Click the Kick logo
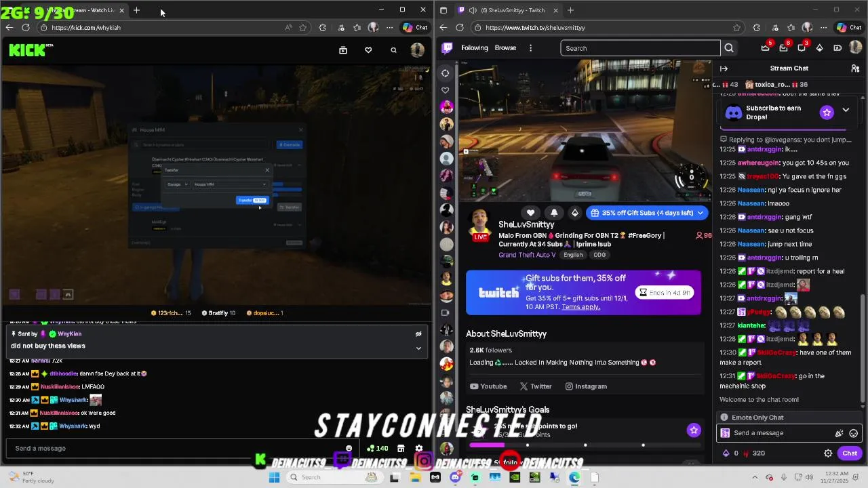The height and width of the screenshot is (488, 868). (x=31, y=49)
